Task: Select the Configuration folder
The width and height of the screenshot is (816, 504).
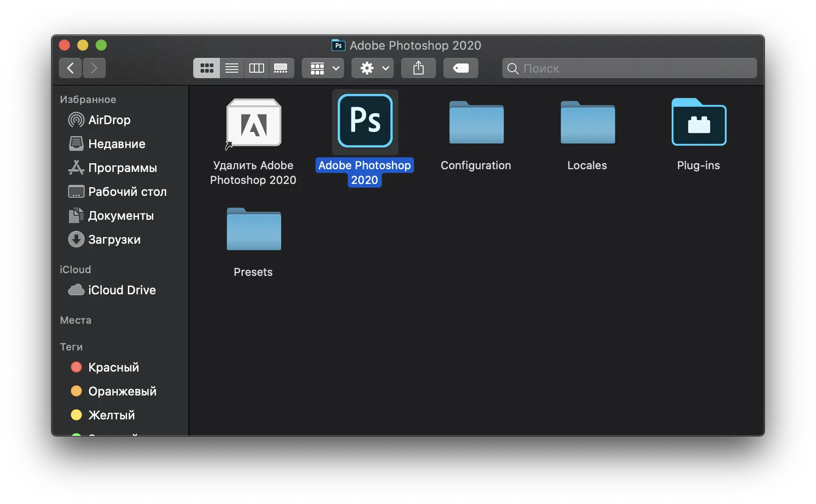Action: click(476, 123)
